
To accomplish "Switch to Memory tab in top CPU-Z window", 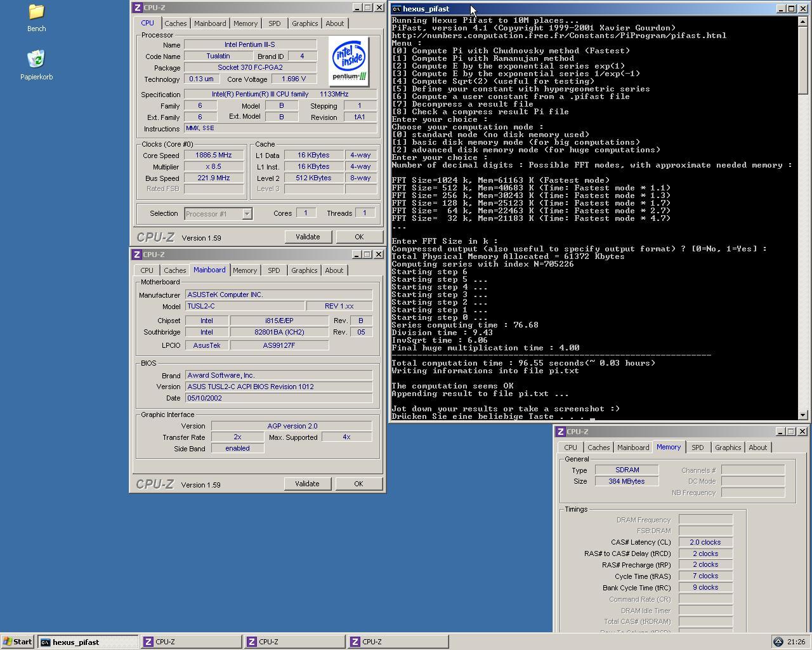I will coord(246,23).
